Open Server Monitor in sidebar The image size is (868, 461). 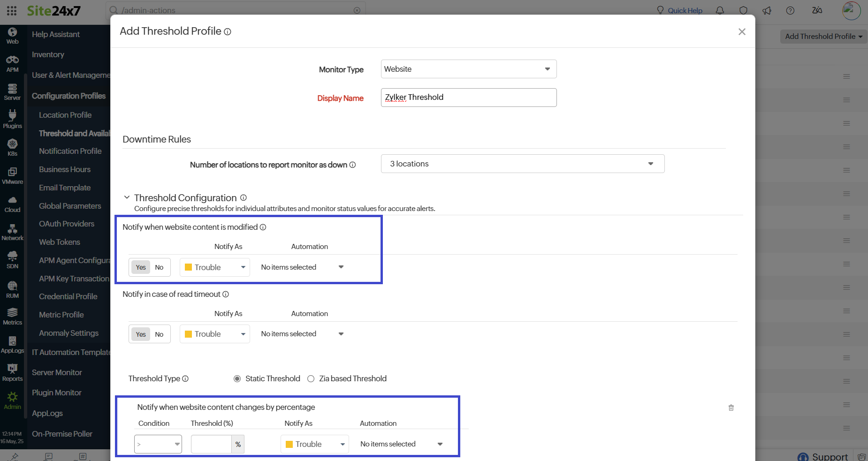57,372
